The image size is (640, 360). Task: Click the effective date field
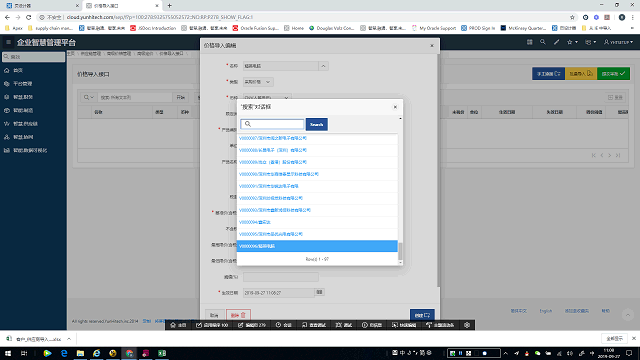pyautogui.click(x=279, y=293)
